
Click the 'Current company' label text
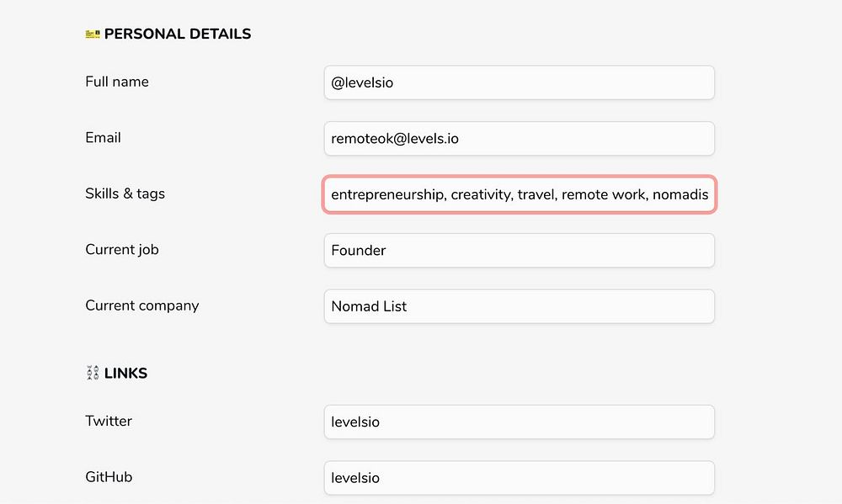pos(141,305)
